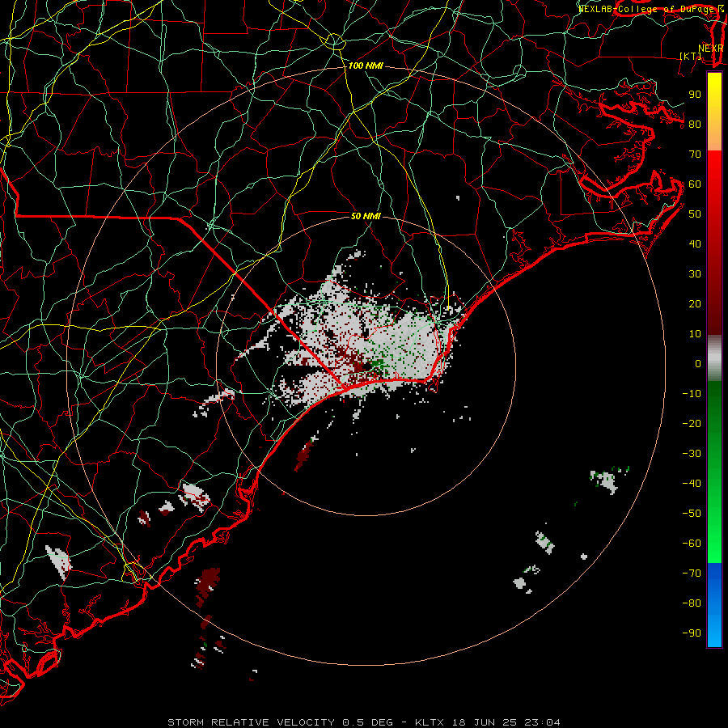Click the 90 value on velocity scale

[695, 95]
